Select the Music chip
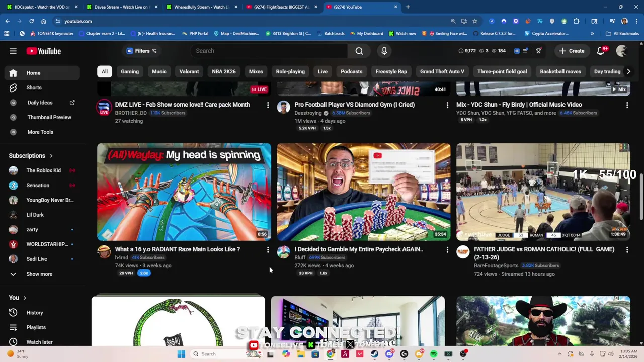This screenshot has width=644, height=362. click(x=159, y=71)
